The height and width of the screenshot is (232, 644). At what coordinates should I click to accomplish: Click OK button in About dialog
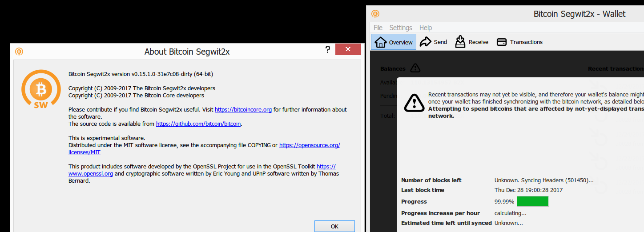[334, 226]
